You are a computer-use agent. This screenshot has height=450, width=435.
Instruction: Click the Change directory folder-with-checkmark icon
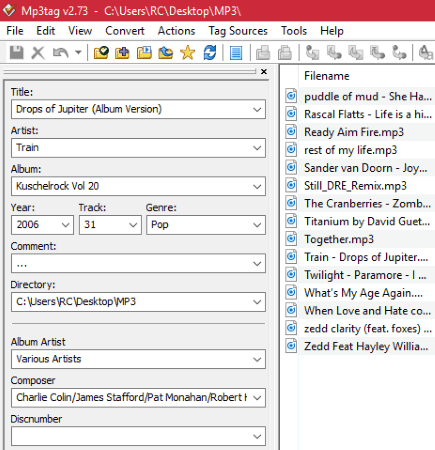coord(101,53)
